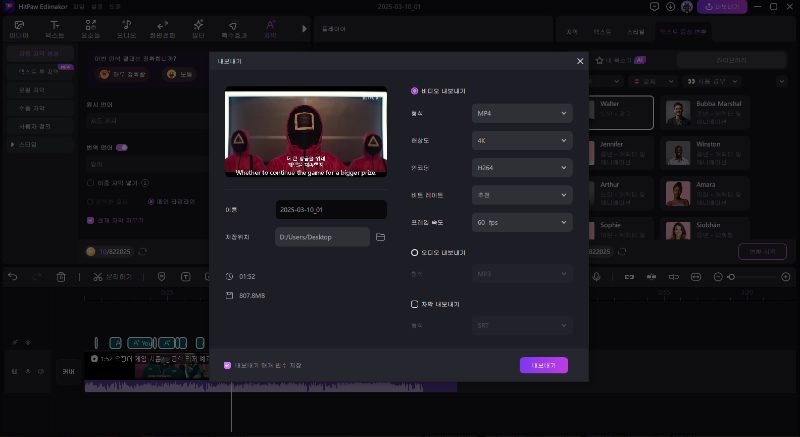The width and height of the screenshot is (800, 437).
Task: Open the Text tool in the top toolbar
Action: click(x=54, y=27)
